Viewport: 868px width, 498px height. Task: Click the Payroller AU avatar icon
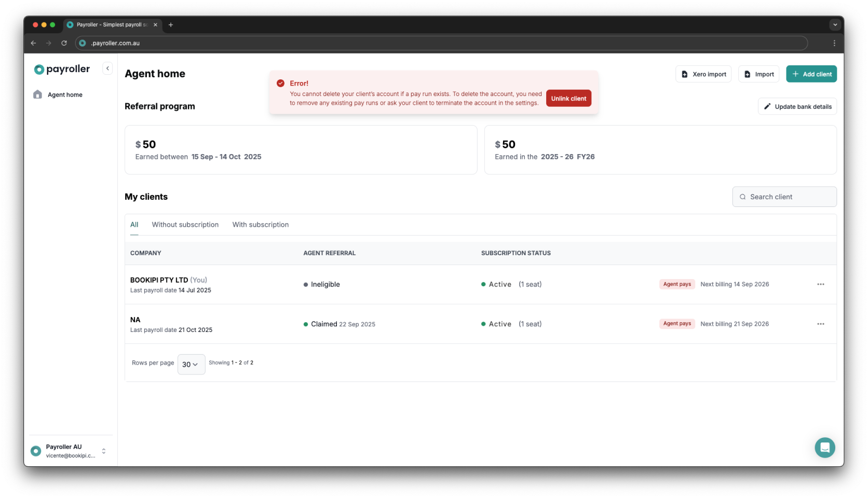coord(36,451)
